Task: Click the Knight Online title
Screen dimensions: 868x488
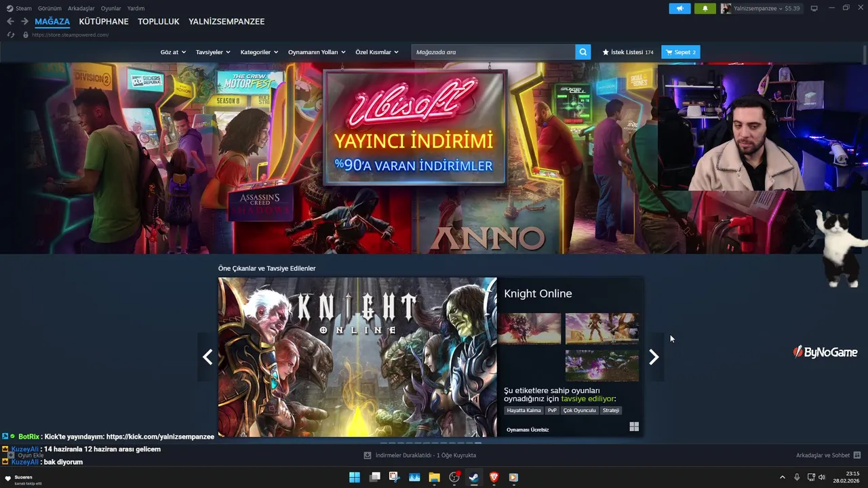Action: pyautogui.click(x=538, y=293)
